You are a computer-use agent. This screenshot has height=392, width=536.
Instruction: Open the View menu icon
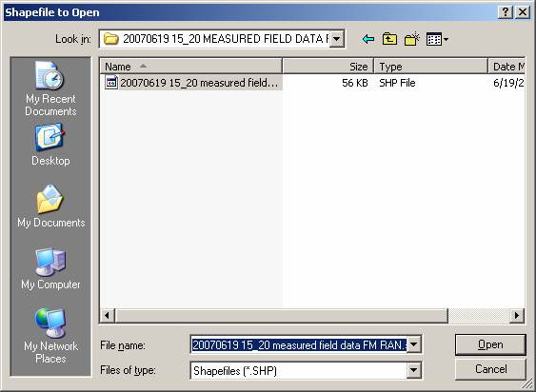coord(437,39)
